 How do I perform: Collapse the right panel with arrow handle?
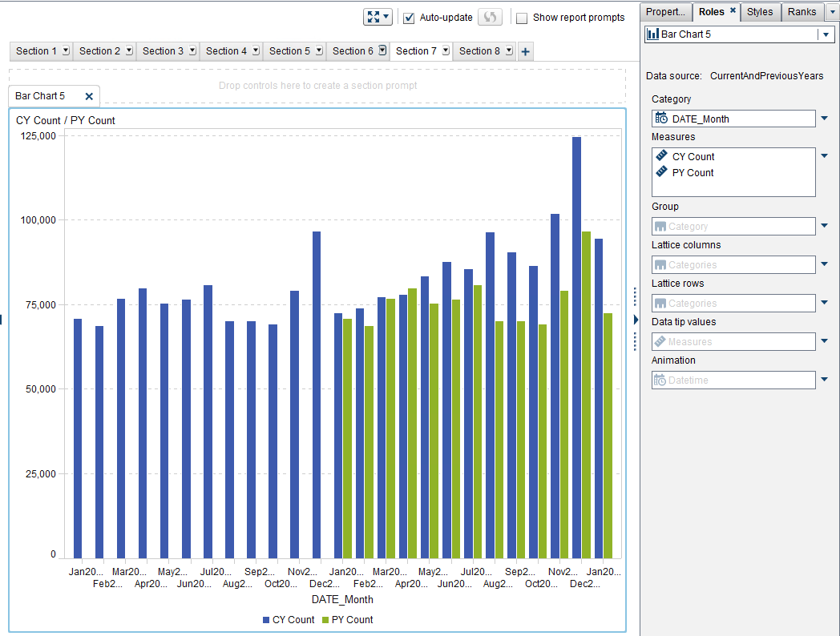(x=636, y=320)
